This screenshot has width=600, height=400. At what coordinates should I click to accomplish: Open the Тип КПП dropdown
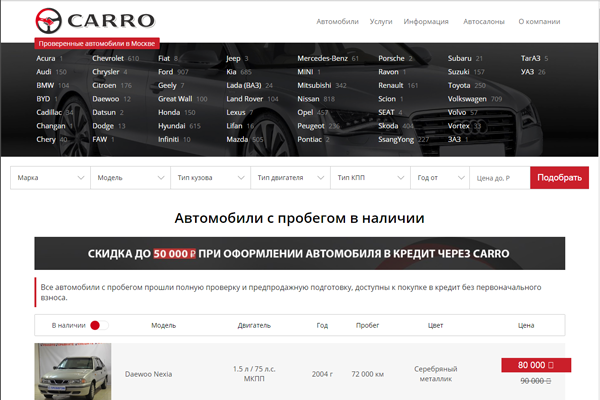370,178
